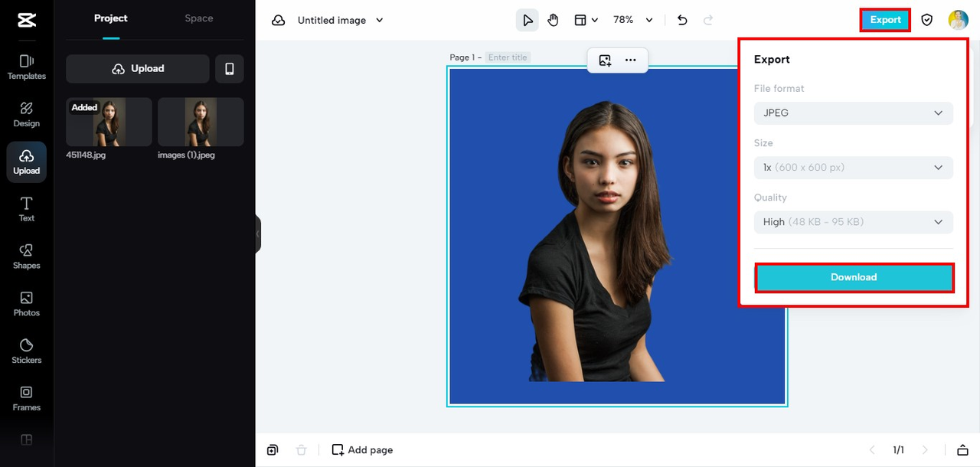Open the Text tool panel
980x467 pixels.
click(x=27, y=209)
